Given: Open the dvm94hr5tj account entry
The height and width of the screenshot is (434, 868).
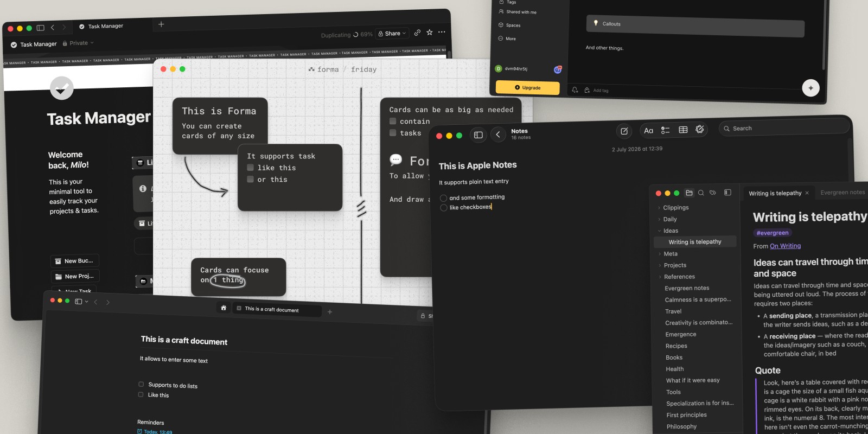Looking at the screenshot, I should click(511, 69).
